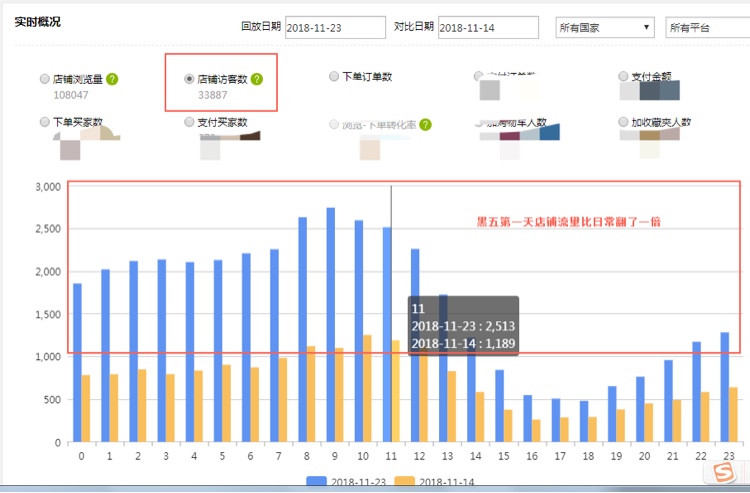The height and width of the screenshot is (493, 750).
Task: Click the blue bar at hour 18
Action: click(584, 421)
